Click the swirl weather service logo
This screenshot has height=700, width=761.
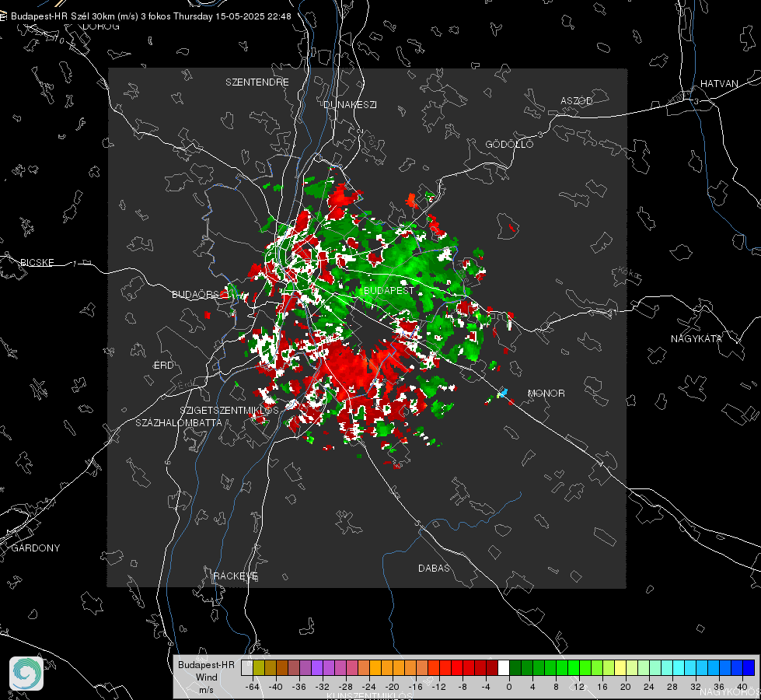tap(26, 674)
